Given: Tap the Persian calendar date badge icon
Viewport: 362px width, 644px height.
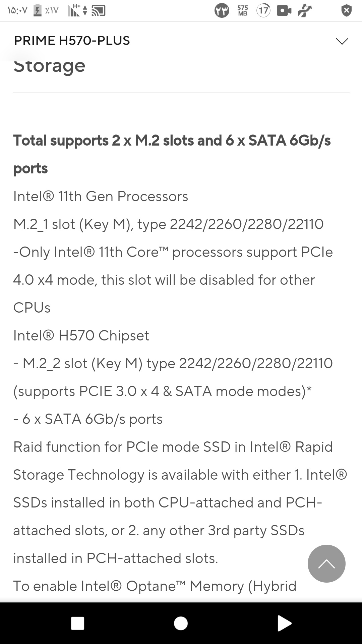Looking at the screenshot, I should click(x=222, y=11).
